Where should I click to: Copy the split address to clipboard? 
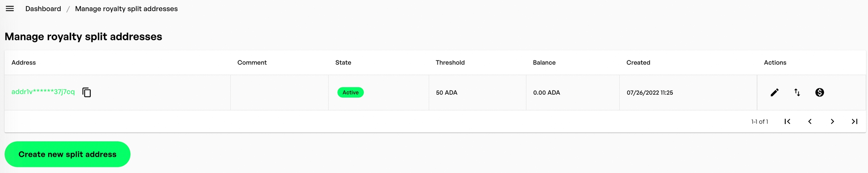click(x=87, y=92)
